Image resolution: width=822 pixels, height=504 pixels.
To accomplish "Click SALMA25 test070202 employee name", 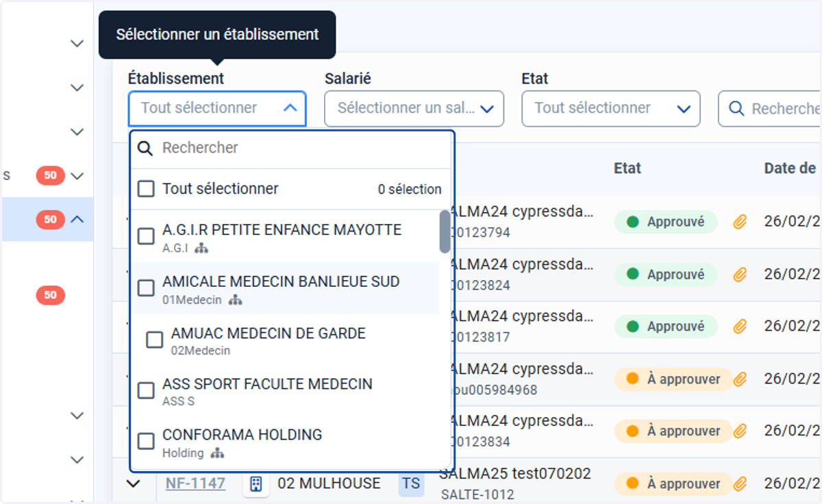I will click(x=515, y=474).
